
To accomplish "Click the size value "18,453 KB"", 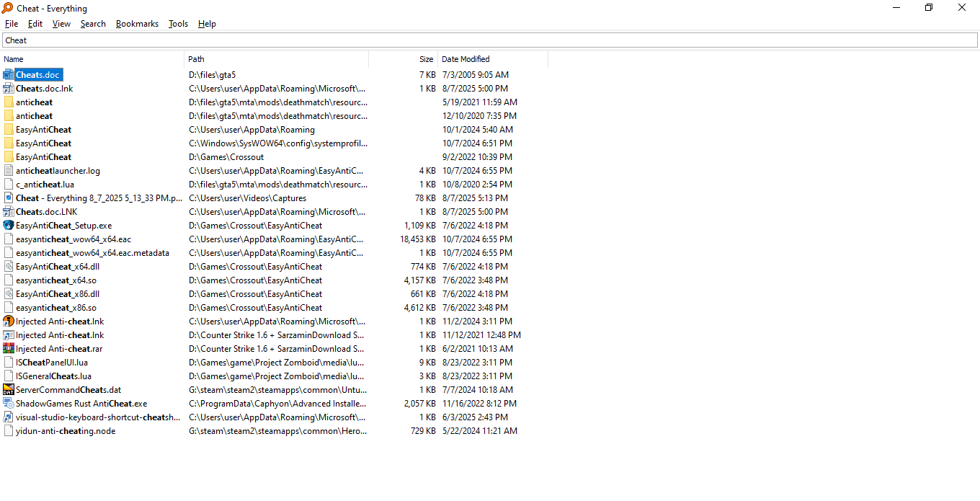I will click(x=417, y=239).
